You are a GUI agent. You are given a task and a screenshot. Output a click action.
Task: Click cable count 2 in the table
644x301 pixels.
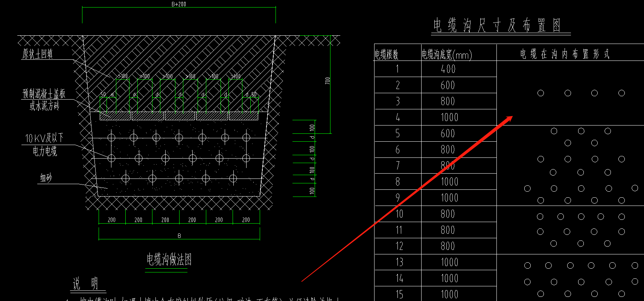pos(397,85)
